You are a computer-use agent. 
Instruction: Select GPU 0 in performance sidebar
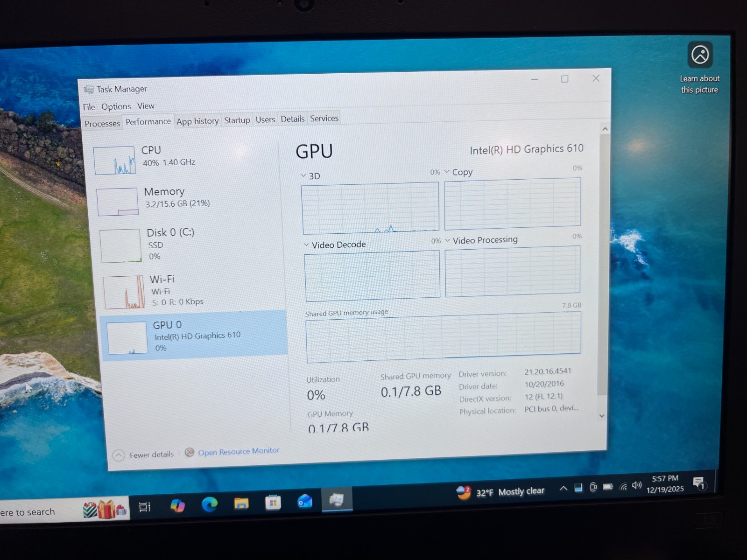(x=193, y=336)
